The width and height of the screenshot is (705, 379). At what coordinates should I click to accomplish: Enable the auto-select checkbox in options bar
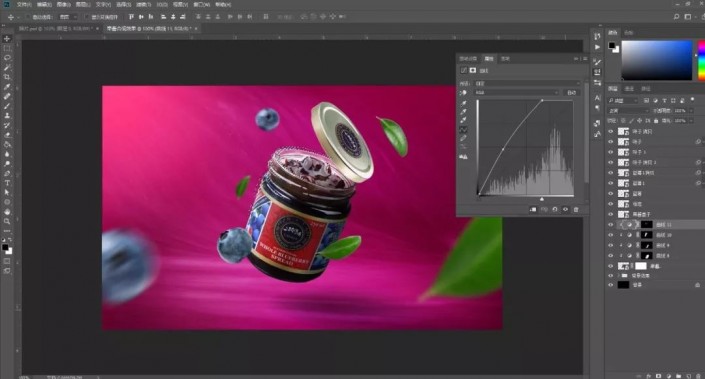coord(28,17)
